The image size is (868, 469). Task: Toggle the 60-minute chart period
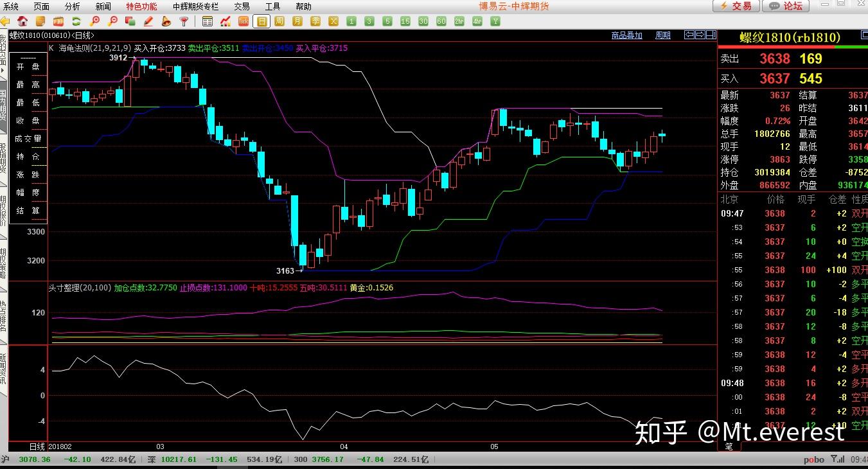click(441, 21)
